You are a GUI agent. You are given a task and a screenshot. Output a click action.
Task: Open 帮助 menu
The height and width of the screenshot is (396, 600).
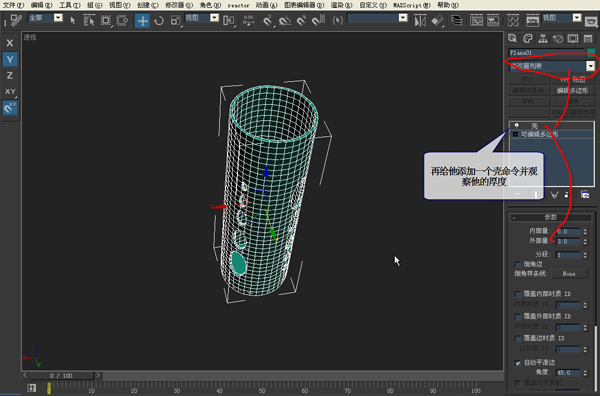(x=448, y=5)
